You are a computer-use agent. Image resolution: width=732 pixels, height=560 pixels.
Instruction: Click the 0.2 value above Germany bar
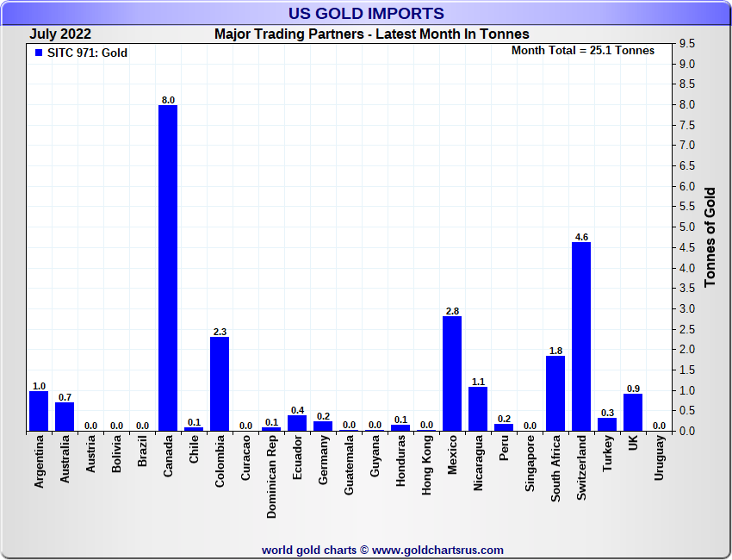[x=323, y=416]
